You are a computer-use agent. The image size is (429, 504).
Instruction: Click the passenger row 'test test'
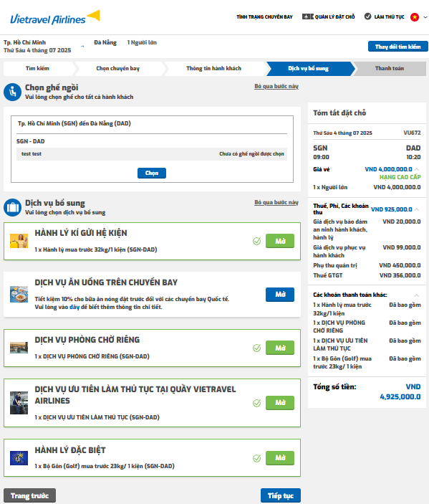point(152,153)
